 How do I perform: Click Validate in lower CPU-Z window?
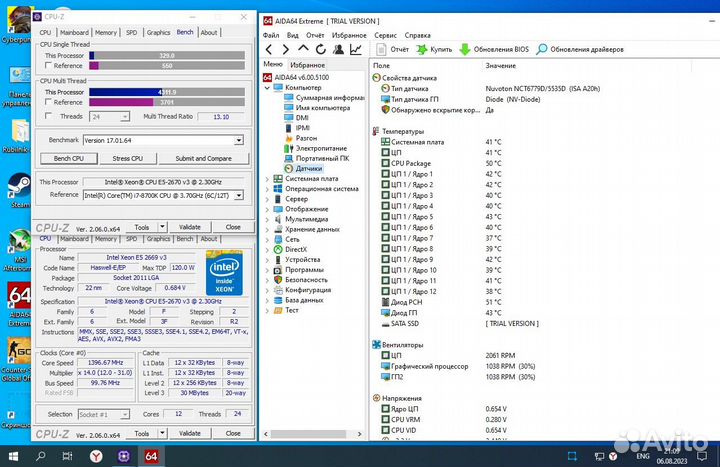tap(190, 433)
